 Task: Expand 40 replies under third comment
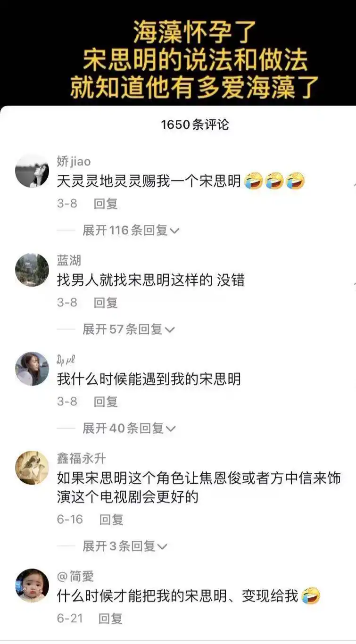[x=129, y=429]
